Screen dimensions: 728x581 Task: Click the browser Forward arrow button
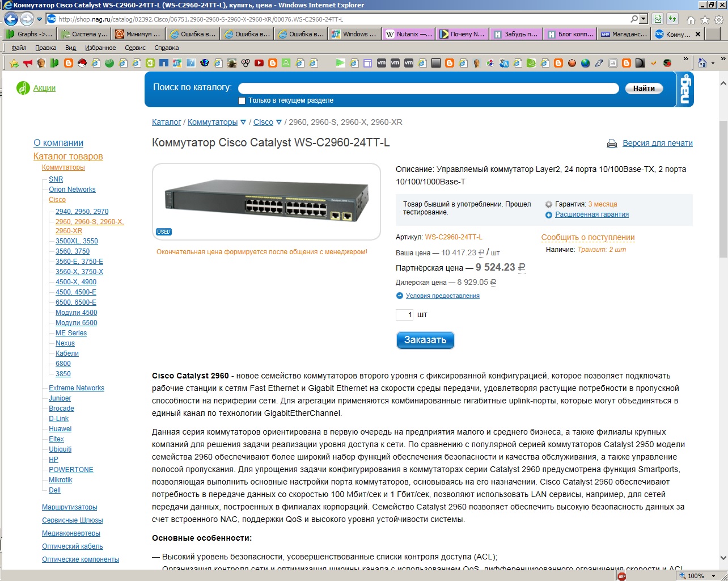pyautogui.click(x=27, y=19)
